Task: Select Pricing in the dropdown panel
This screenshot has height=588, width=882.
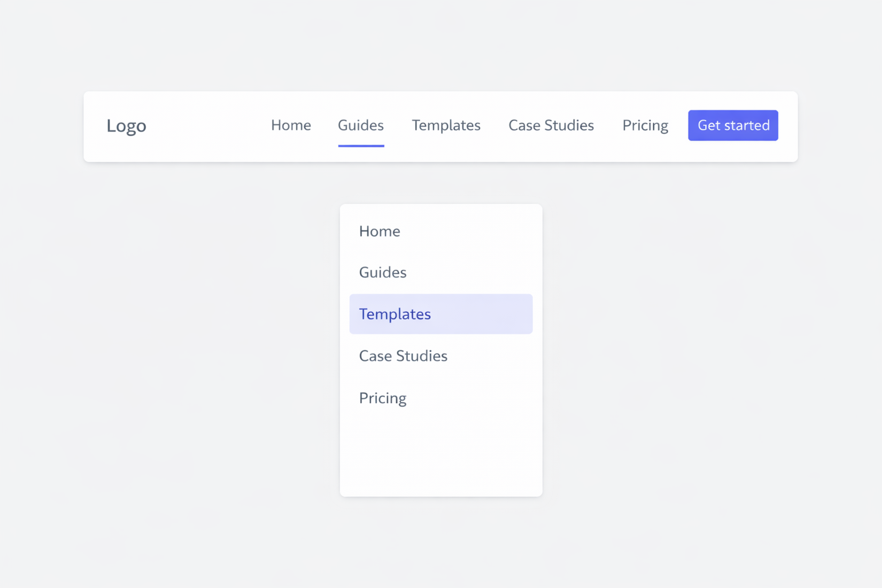Action: [382, 398]
